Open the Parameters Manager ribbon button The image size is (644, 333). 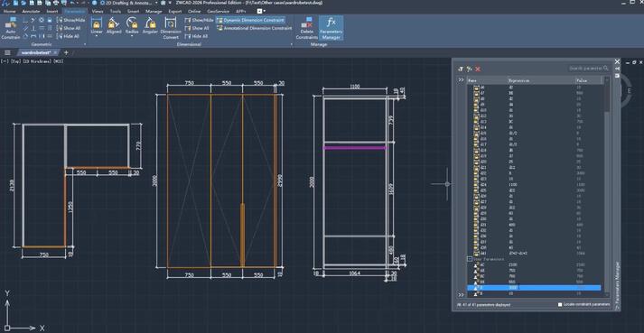(331, 28)
